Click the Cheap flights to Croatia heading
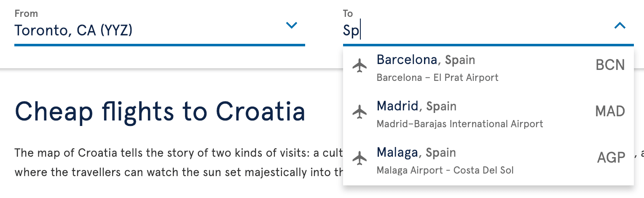 tap(160, 112)
